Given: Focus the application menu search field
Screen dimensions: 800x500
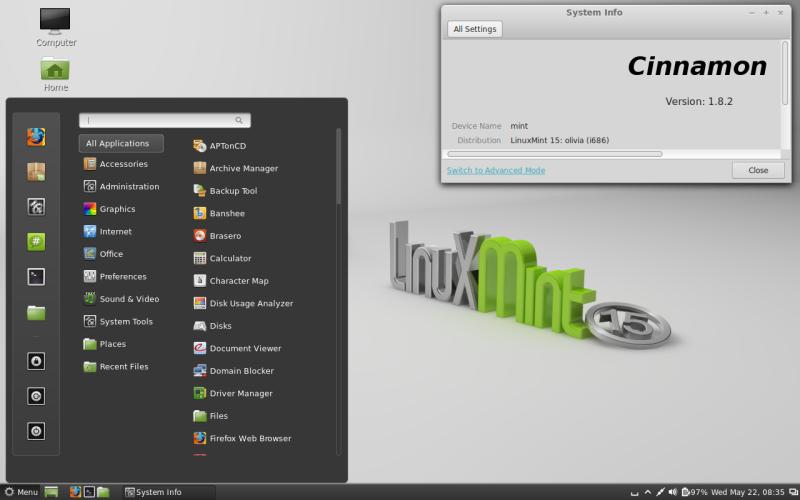Looking at the screenshot, I should point(164,120).
